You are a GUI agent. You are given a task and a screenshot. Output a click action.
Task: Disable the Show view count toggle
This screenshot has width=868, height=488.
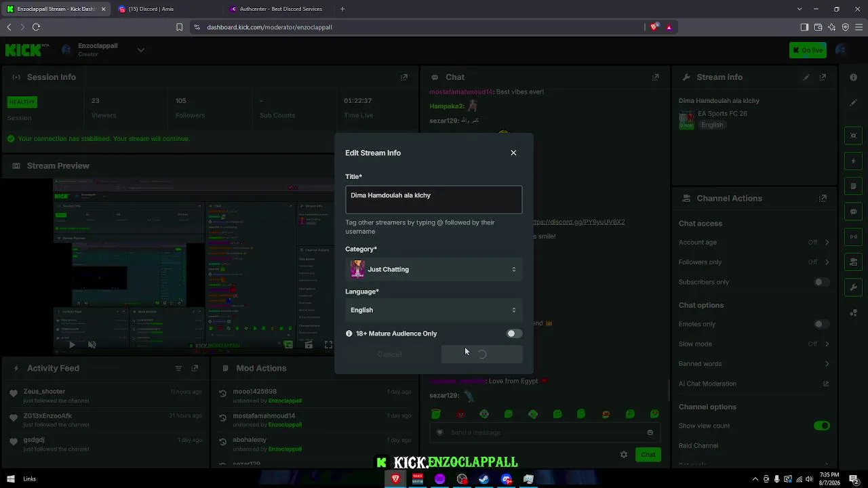click(821, 426)
